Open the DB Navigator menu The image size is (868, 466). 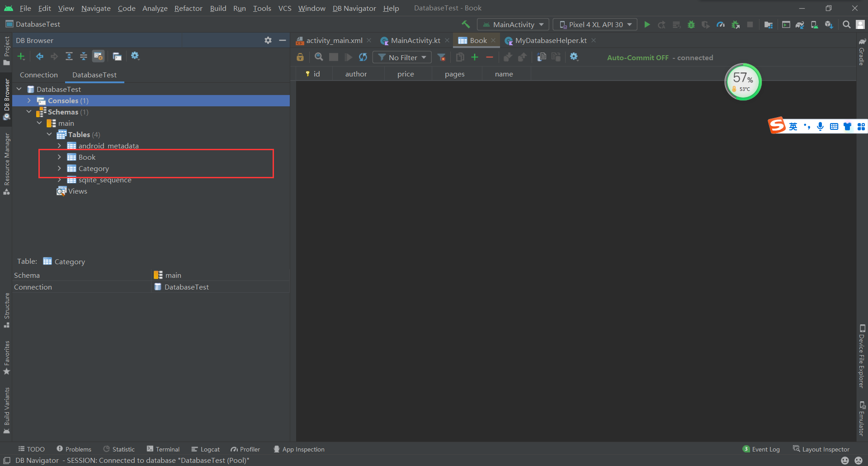point(354,8)
